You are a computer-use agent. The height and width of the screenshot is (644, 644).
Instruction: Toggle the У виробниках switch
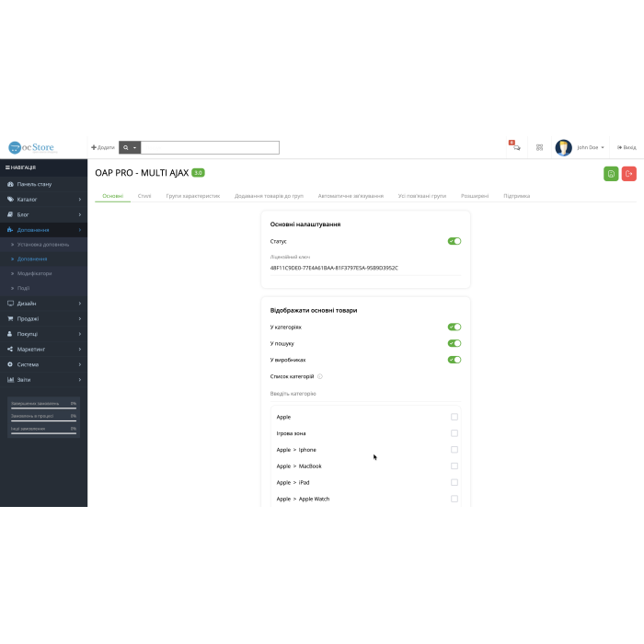point(454,360)
